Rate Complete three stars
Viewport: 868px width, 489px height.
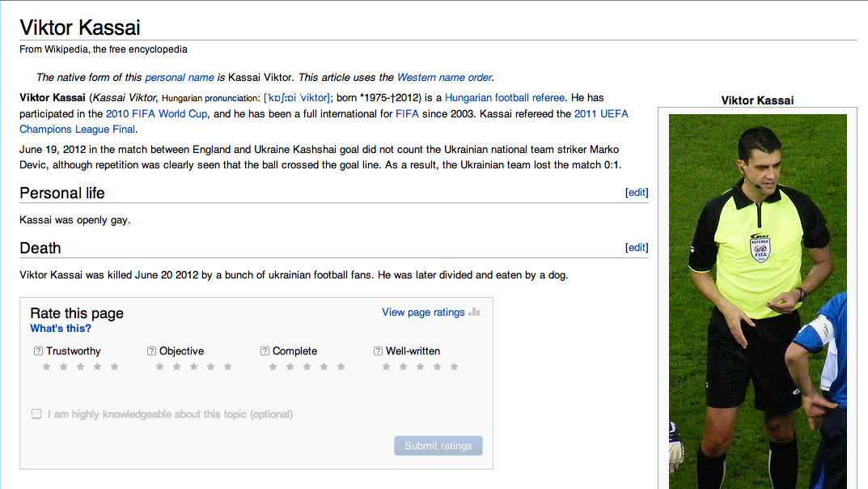(307, 367)
